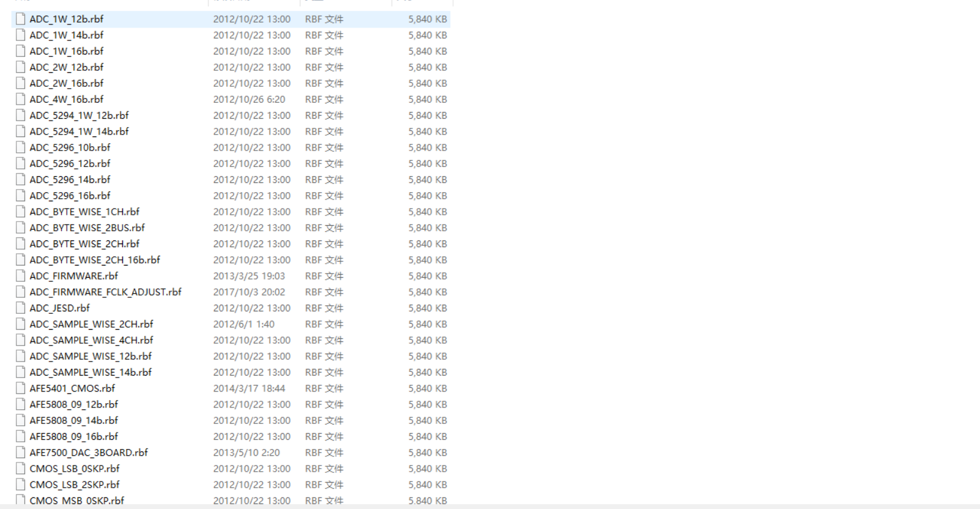This screenshot has width=980, height=509.
Task: Select file name CMOS_LSB_2SKP.rbf
Action: coord(75,485)
